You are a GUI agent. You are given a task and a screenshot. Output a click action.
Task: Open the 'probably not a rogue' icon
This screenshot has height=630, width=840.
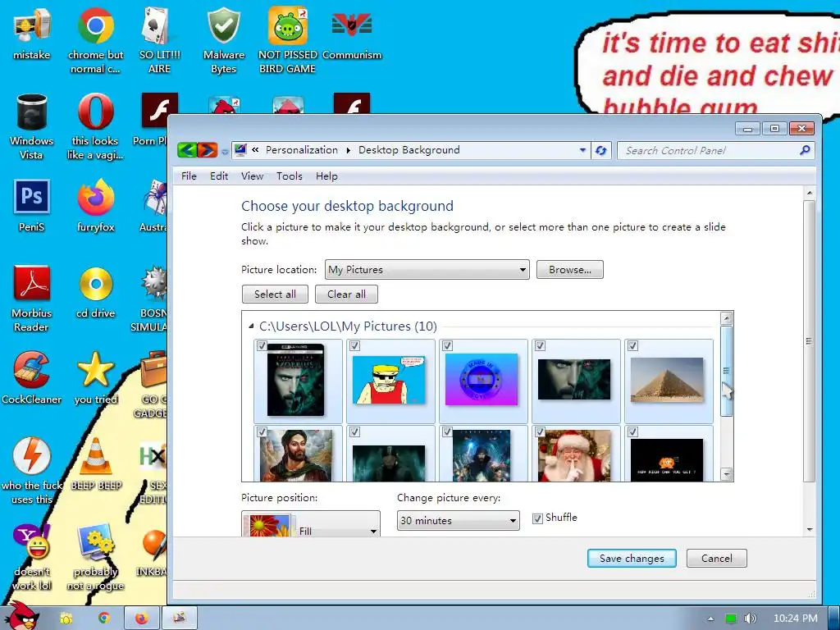(x=95, y=557)
